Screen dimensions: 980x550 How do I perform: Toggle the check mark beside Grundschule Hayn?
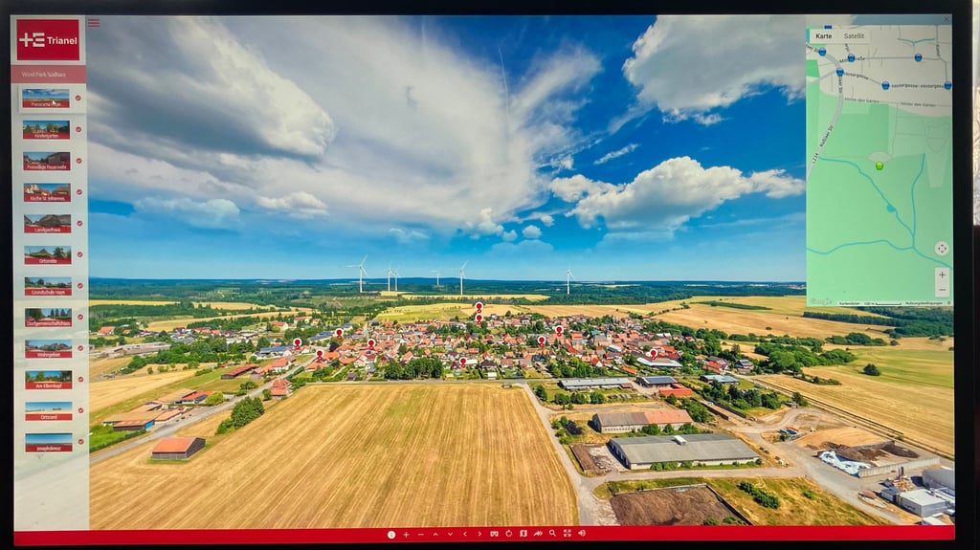tap(80, 286)
